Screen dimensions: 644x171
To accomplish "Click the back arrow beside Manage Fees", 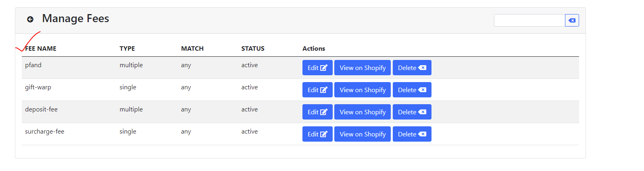I will point(30,19).
